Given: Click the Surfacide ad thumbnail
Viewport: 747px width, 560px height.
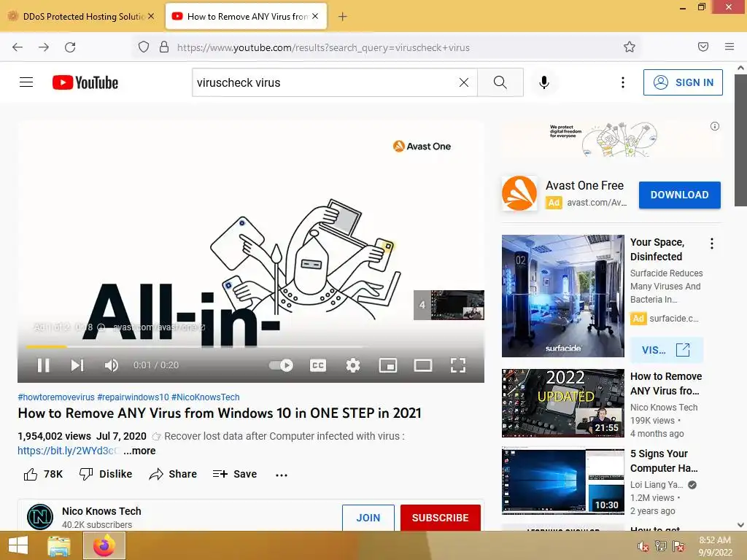Looking at the screenshot, I should point(562,296).
